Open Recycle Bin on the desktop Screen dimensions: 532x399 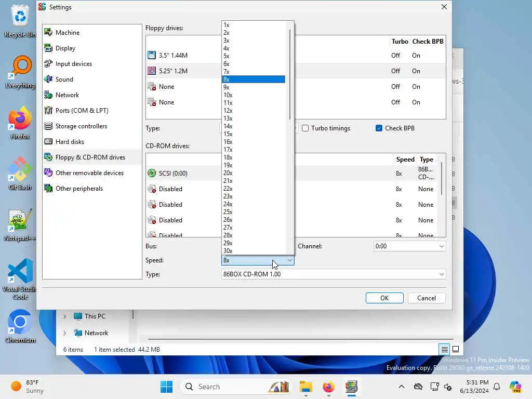point(20,21)
